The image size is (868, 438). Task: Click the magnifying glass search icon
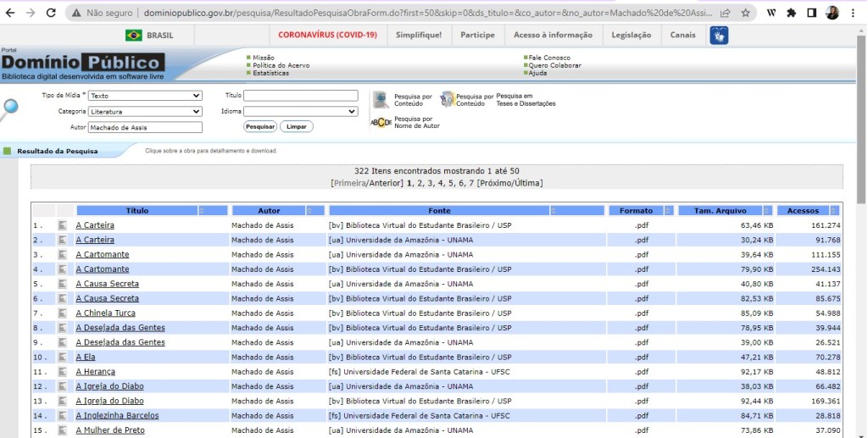pos(10,108)
